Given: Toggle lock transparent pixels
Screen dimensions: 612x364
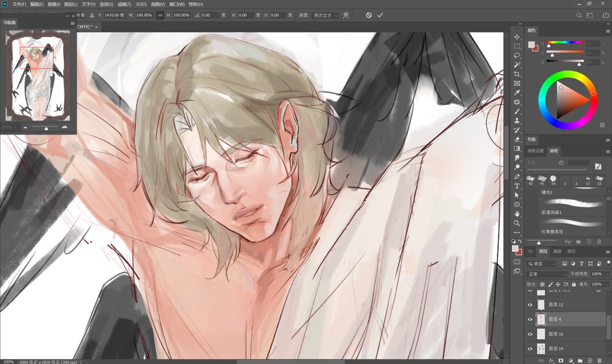Looking at the screenshot, I should click(x=542, y=284).
